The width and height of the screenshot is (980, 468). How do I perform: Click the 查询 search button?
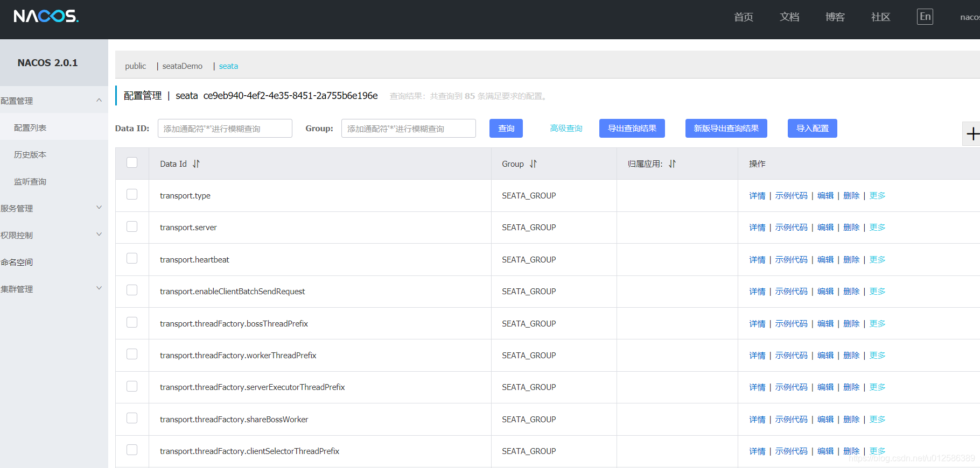(506, 129)
